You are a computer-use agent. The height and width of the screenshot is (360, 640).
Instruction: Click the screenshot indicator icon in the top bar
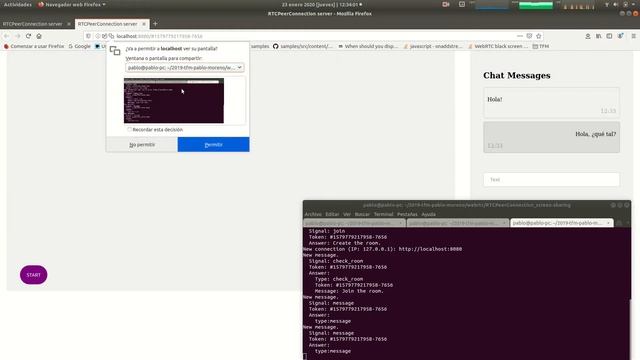pyautogui.click(x=462, y=4)
